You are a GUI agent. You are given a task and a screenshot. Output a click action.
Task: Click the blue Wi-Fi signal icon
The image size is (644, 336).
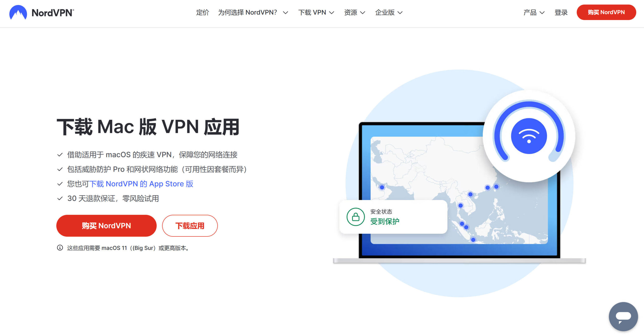pos(529,136)
